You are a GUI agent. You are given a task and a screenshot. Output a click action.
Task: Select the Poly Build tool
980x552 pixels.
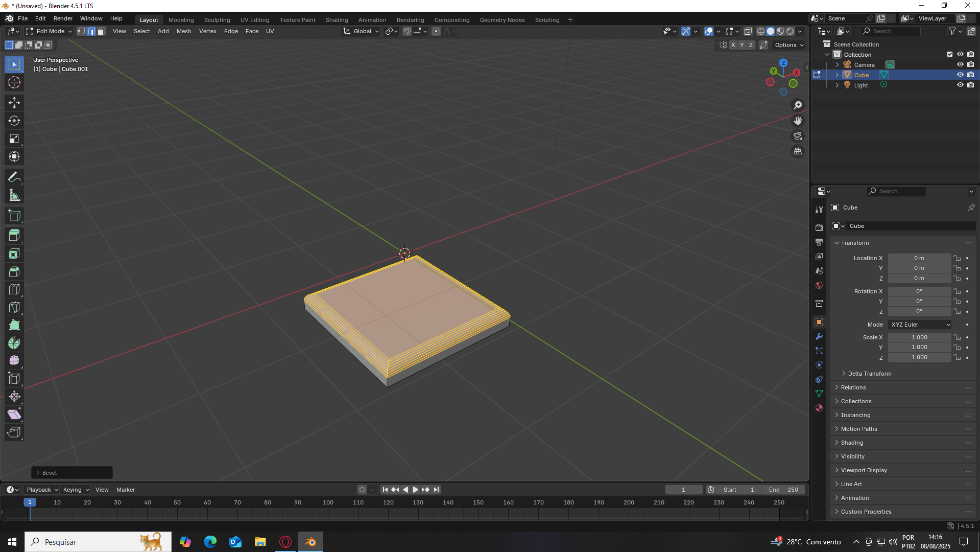(x=14, y=325)
